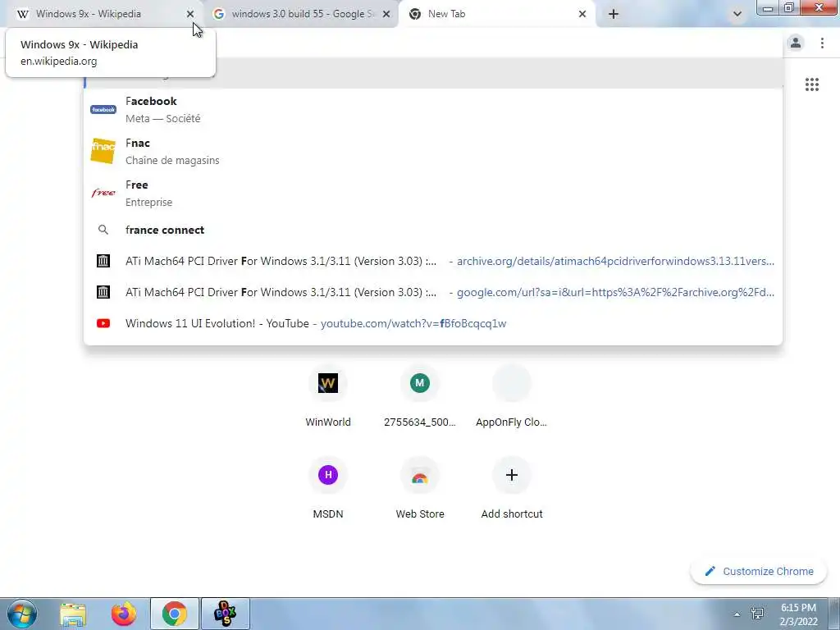This screenshot has height=630, width=840.
Task: Click the Chrome taskbar icon
Action: (174, 614)
